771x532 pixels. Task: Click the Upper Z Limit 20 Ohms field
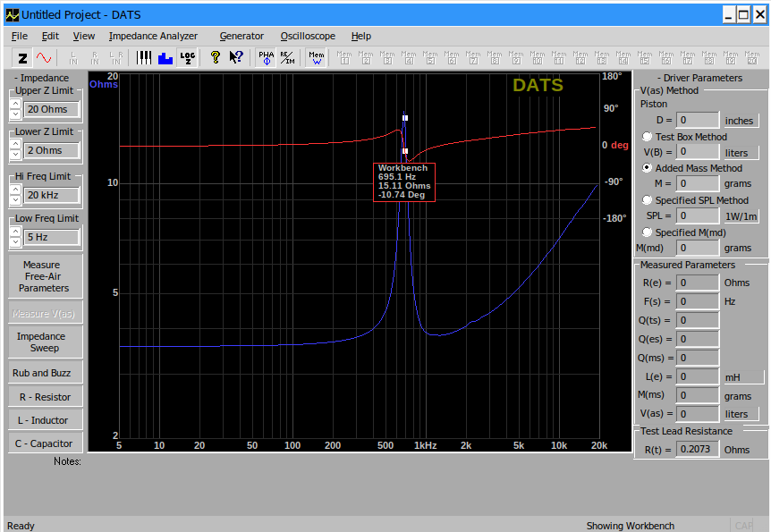point(52,109)
